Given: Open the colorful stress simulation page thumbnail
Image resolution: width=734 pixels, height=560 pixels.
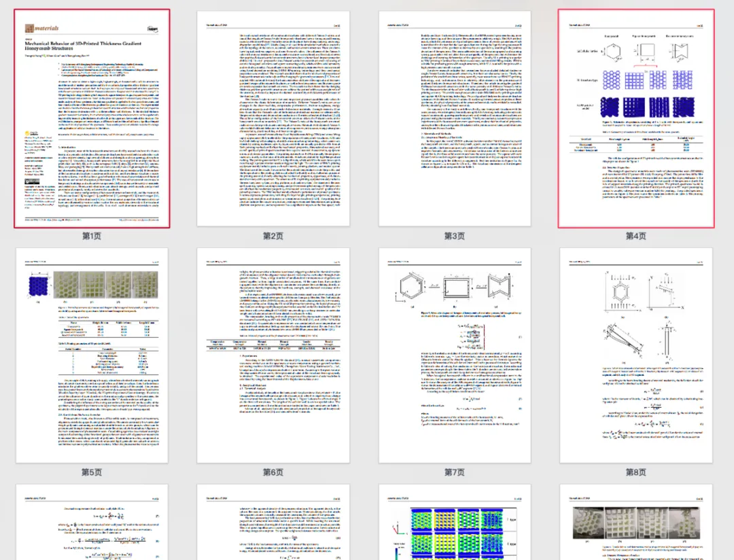Looking at the screenshot, I should click(x=455, y=523).
